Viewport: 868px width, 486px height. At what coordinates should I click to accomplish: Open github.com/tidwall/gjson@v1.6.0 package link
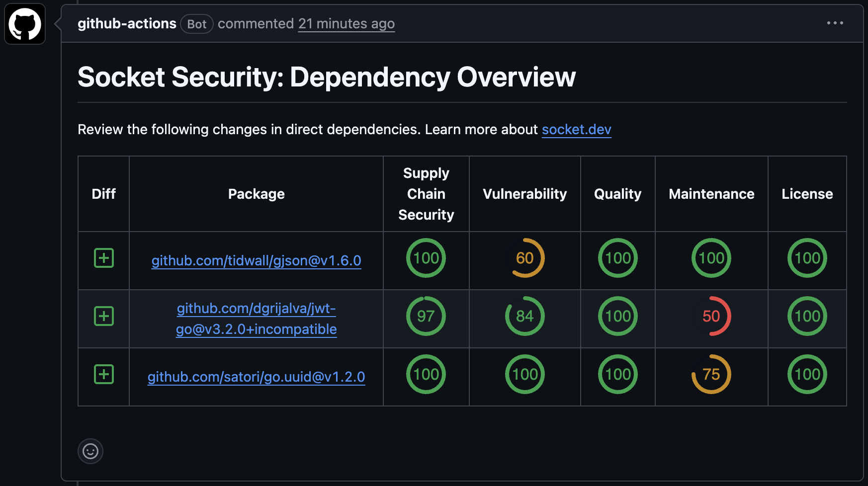pos(256,260)
